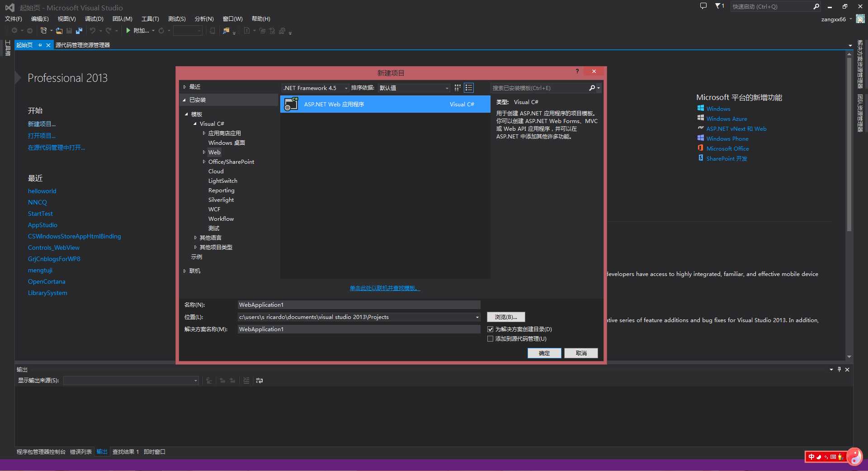Click the 新建项目... link on start page
The height and width of the screenshot is (471, 868).
coord(42,124)
